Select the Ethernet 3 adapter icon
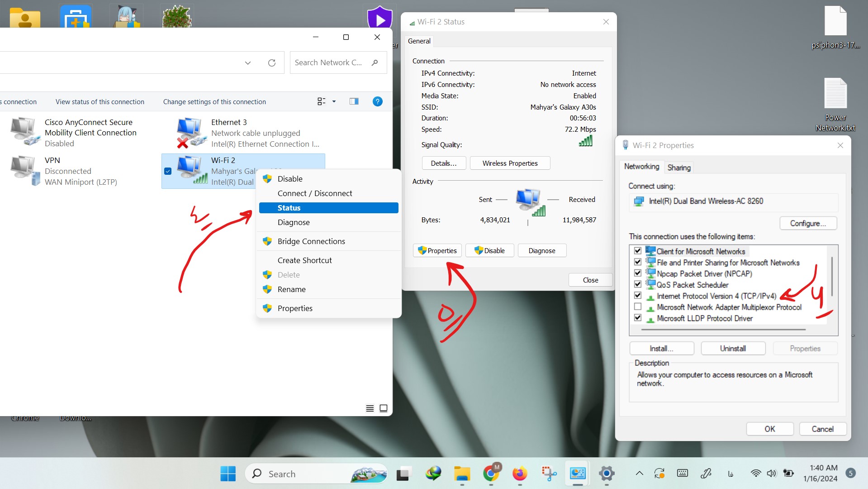Viewport: 868px width, 489px height. pyautogui.click(x=192, y=133)
